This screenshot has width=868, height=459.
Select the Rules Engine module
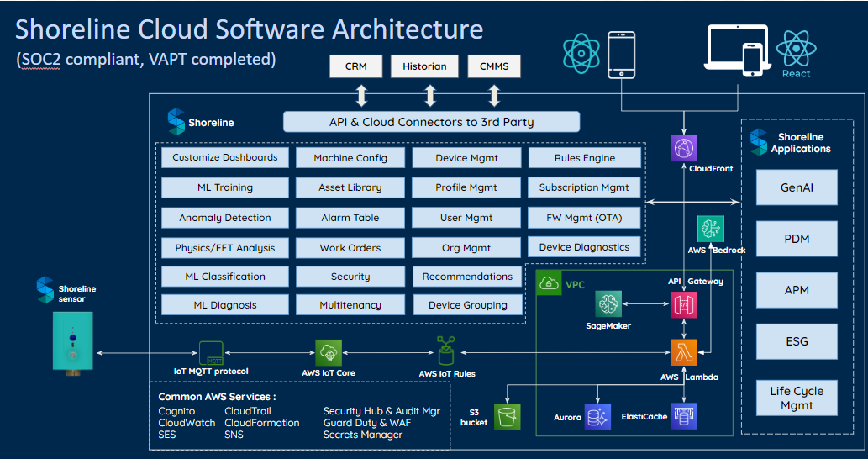click(x=585, y=158)
